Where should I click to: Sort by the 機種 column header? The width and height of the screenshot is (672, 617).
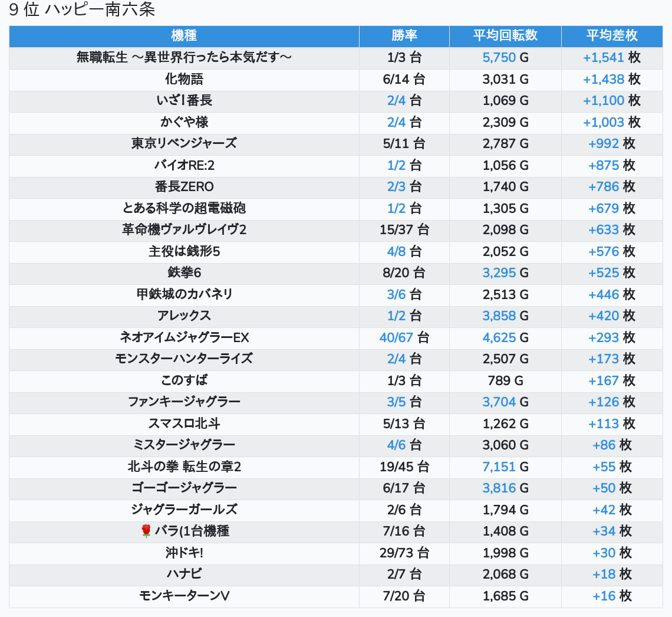(184, 36)
